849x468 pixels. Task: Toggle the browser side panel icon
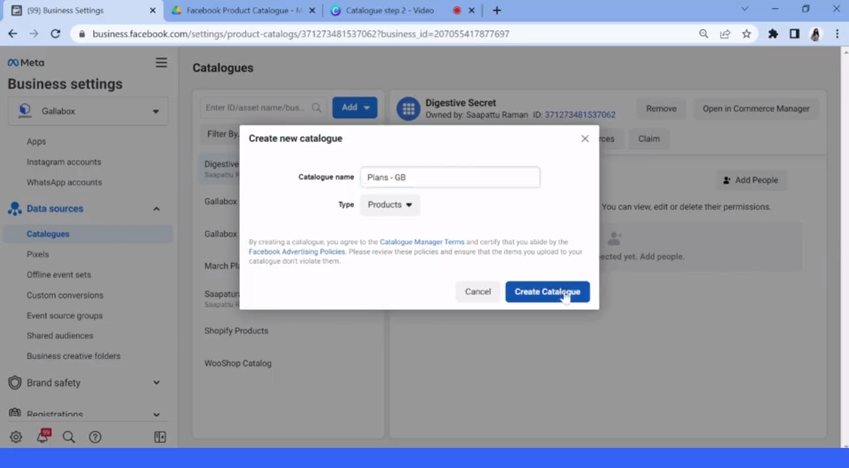[x=794, y=34]
